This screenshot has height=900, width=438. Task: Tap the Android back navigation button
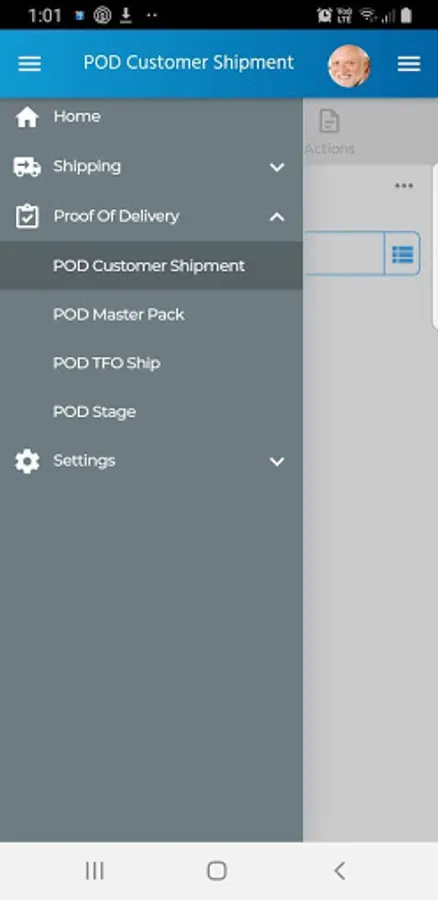click(x=339, y=871)
